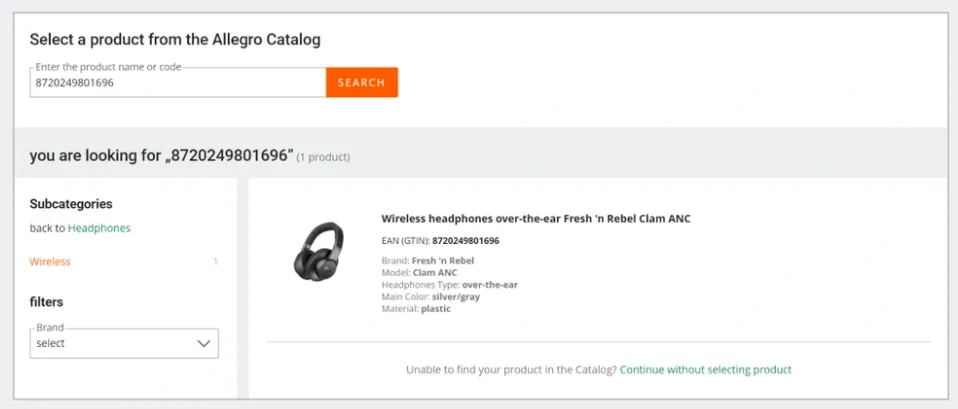This screenshot has height=409, width=958.
Task: Click the Headphones Type over-the-ear detail
Action: pyautogui.click(x=450, y=285)
